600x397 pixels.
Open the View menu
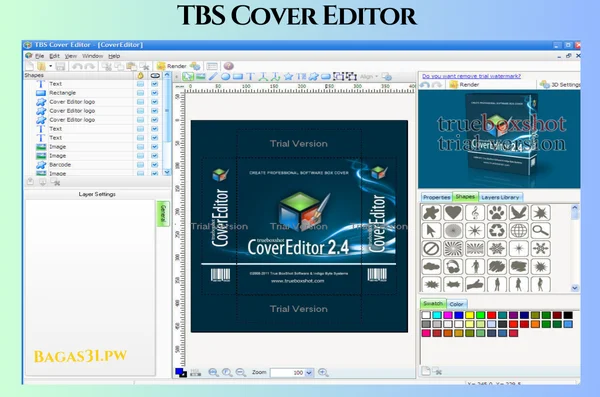click(71, 56)
